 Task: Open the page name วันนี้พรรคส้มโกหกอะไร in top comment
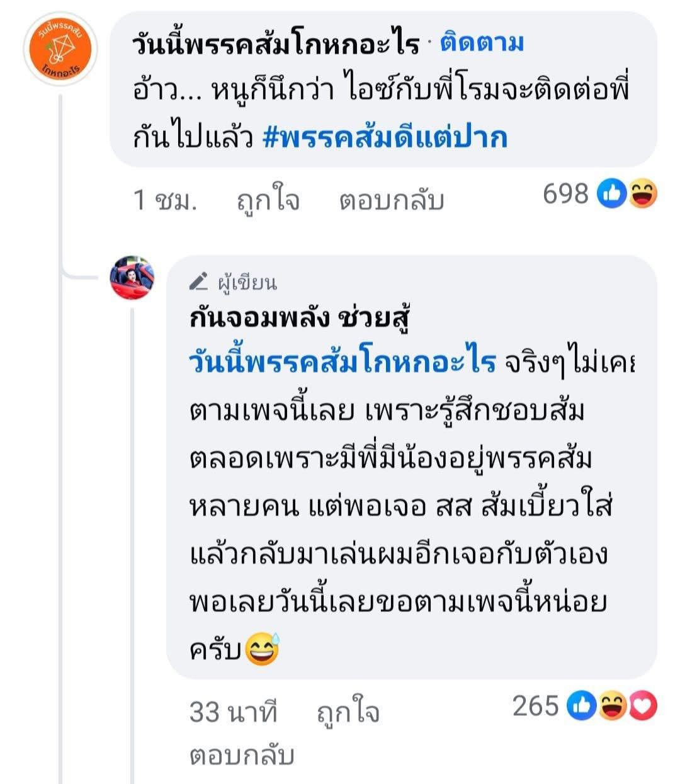click(x=276, y=45)
